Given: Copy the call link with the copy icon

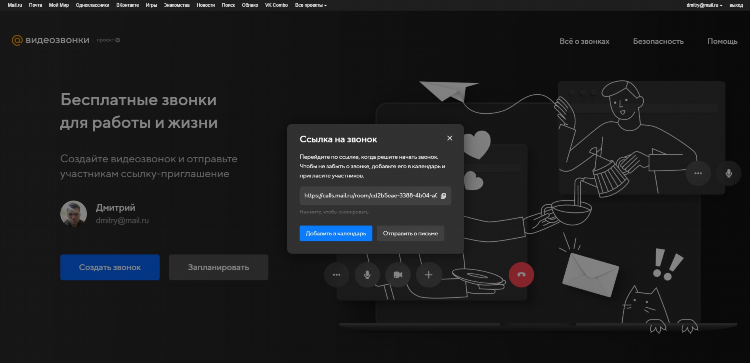Looking at the screenshot, I should pos(443,196).
